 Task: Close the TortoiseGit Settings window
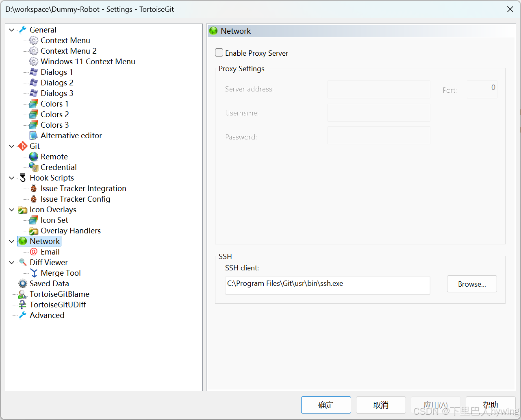[510, 9]
